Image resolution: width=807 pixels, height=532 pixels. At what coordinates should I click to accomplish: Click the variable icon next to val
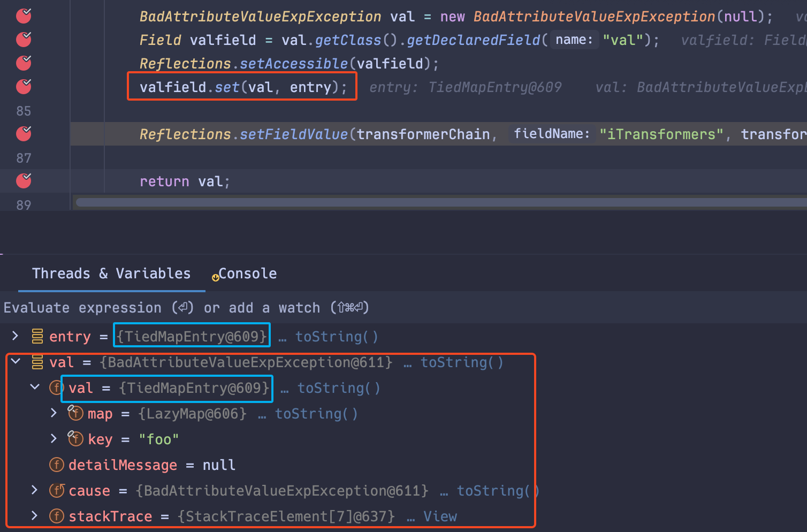(36, 362)
